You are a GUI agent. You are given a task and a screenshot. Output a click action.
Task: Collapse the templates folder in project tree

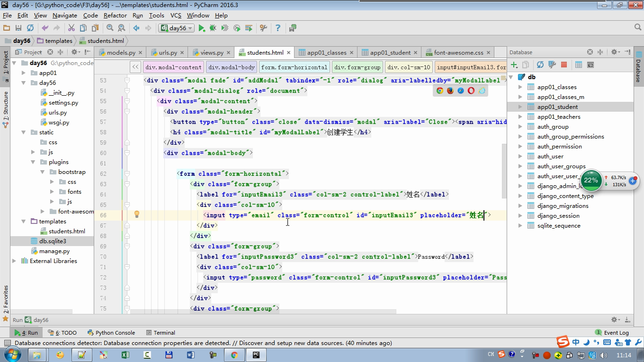[x=24, y=222]
